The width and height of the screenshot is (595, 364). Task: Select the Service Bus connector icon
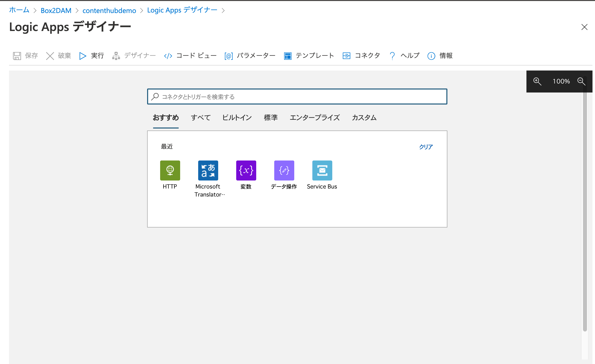tap(322, 170)
